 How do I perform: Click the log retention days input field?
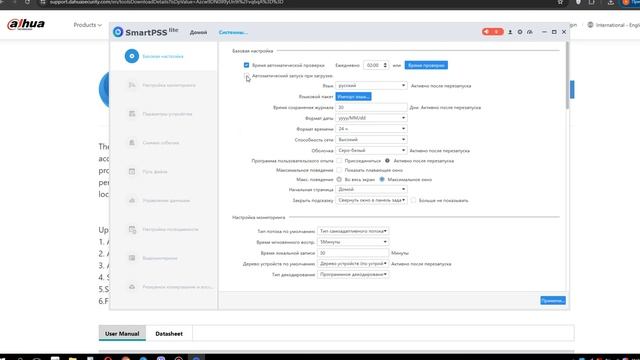pos(371,107)
